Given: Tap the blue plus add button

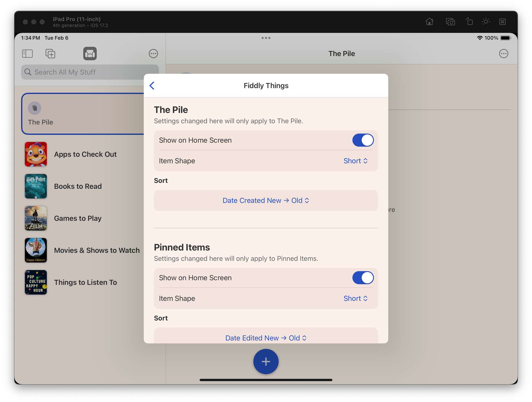Looking at the screenshot, I should (x=266, y=361).
